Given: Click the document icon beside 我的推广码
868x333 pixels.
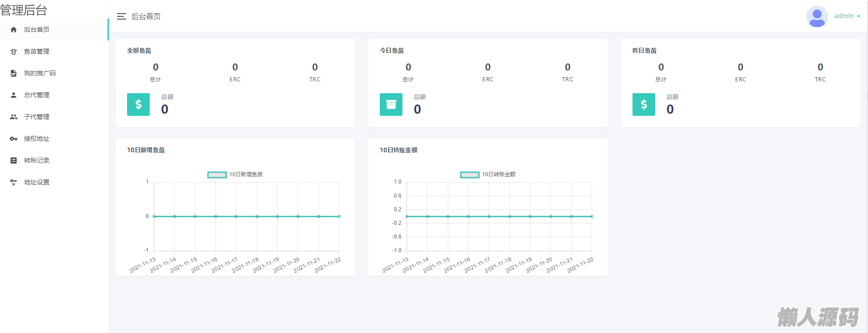Looking at the screenshot, I should coord(14,73).
